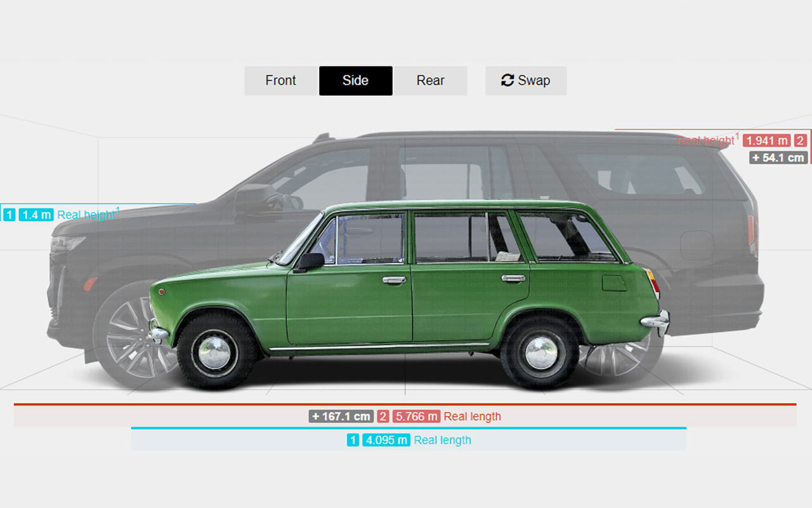Click the 4.095 m length value
812x508 pixels.
pos(386,440)
